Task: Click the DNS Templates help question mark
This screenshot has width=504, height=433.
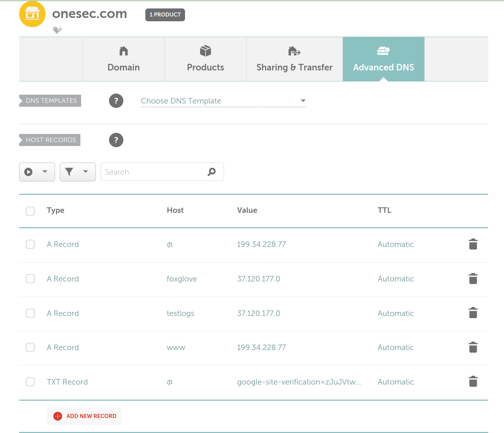Action: [x=116, y=101]
